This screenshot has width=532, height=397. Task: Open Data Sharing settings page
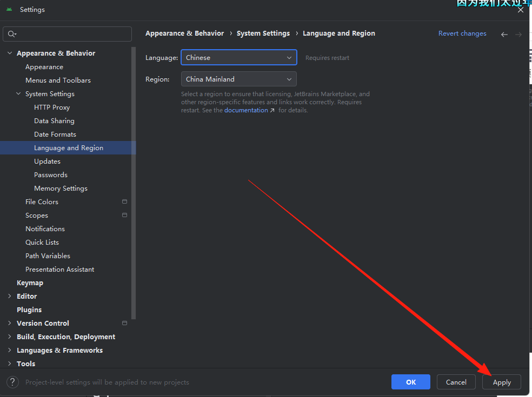[x=54, y=120]
